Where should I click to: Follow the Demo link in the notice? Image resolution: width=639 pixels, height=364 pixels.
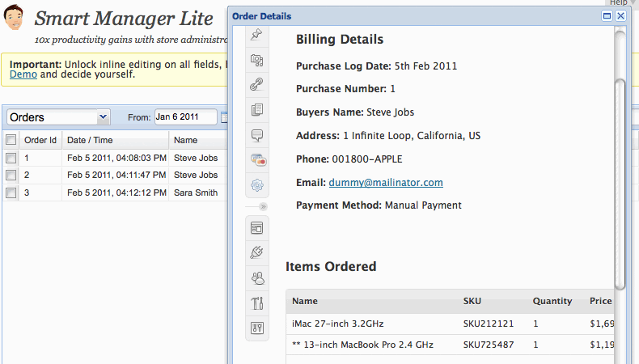[23, 74]
